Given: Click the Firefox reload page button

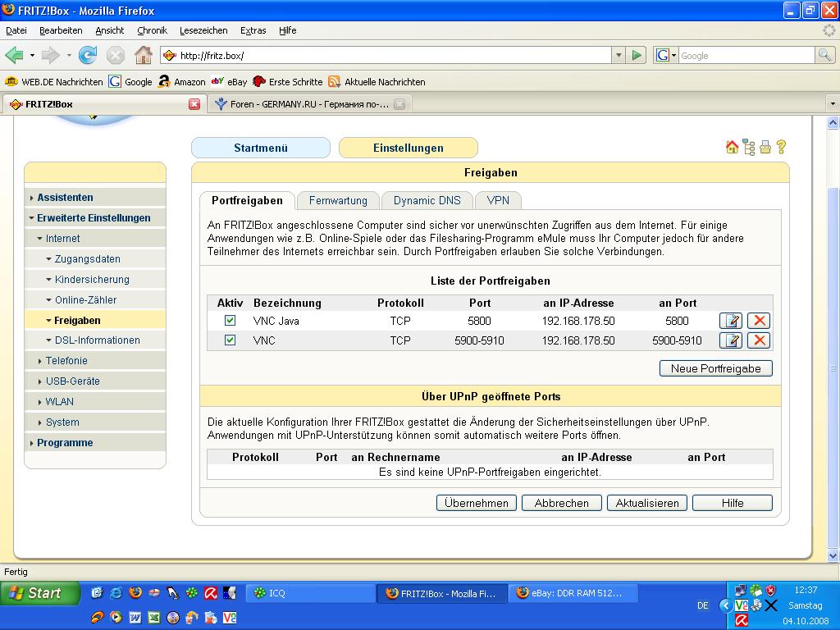Looking at the screenshot, I should (88, 56).
